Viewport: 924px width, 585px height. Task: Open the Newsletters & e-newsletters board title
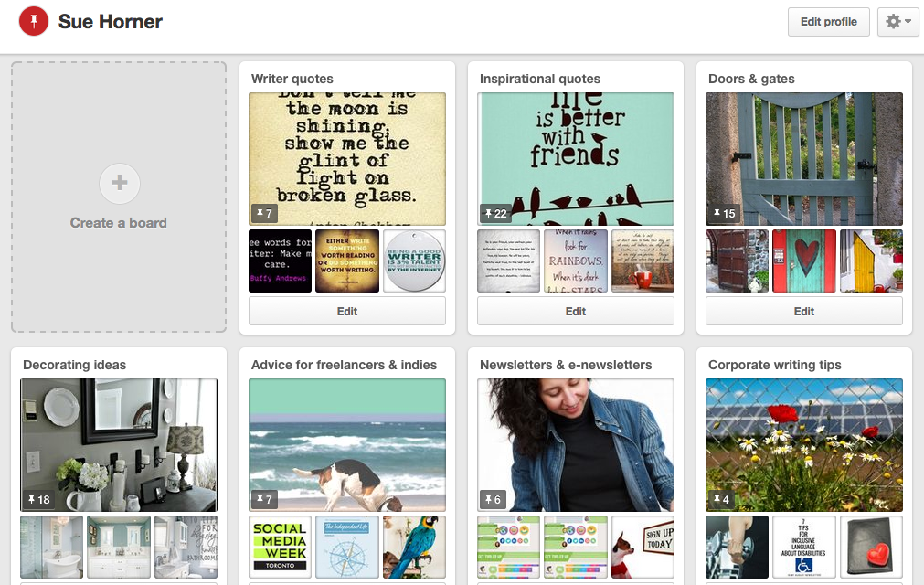click(x=566, y=366)
